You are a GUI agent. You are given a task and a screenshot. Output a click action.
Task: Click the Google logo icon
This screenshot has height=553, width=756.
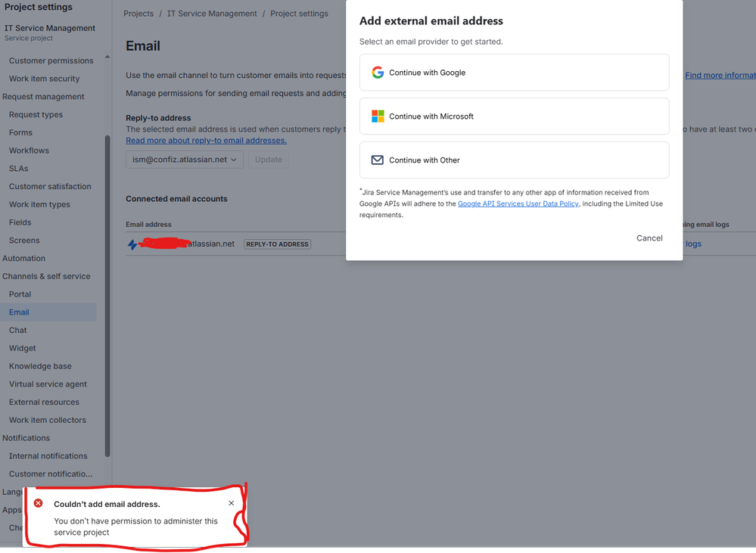click(x=378, y=73)
